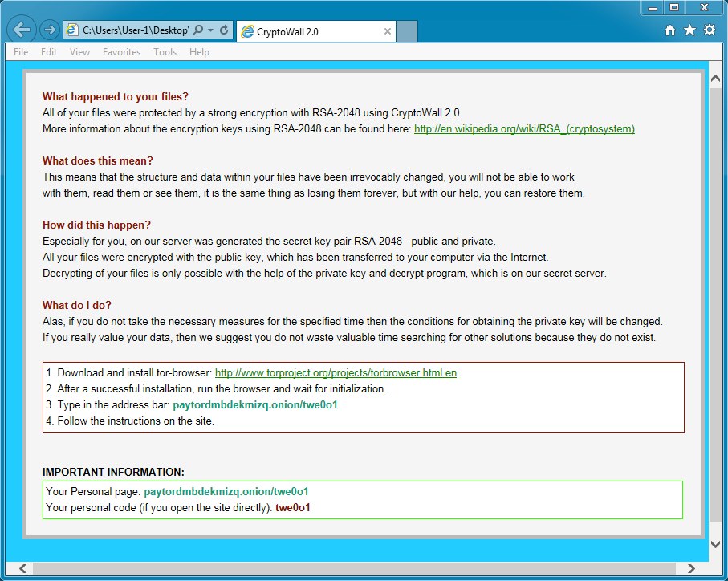Open a new blank tab
Image resolution: width=728 pixels, height=581 pixels.
click(x=408, y=32)
